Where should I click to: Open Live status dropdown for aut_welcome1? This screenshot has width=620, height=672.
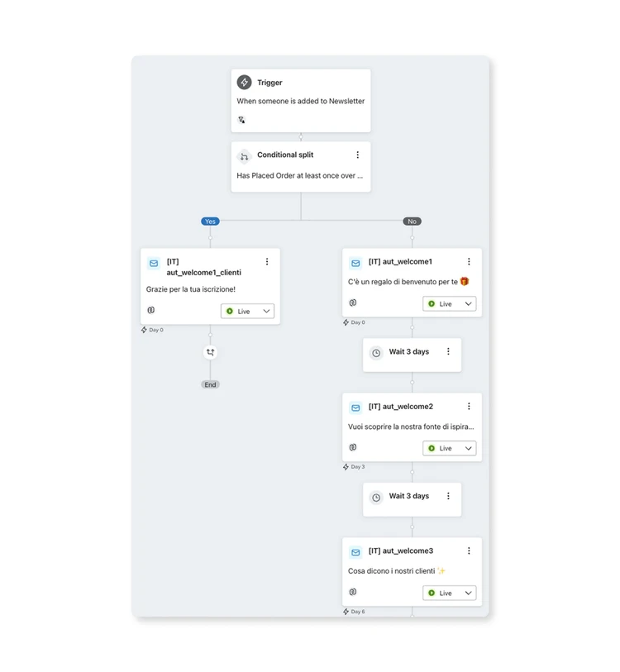[450, 304]
